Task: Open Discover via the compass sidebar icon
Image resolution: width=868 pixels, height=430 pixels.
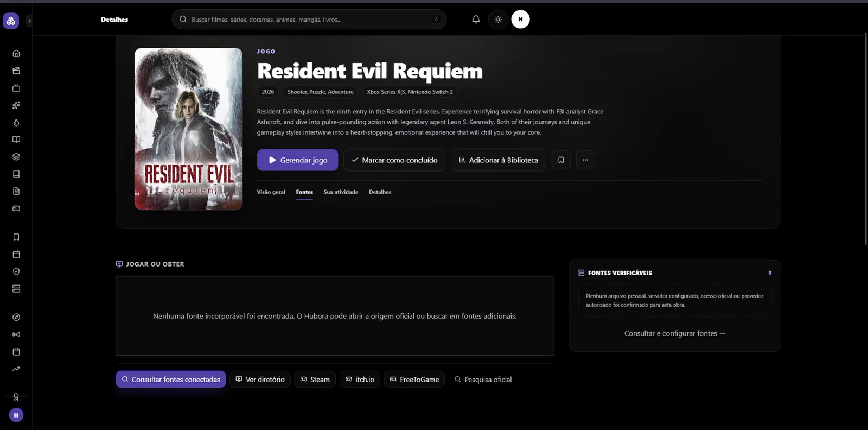Action: coord(16,317)
